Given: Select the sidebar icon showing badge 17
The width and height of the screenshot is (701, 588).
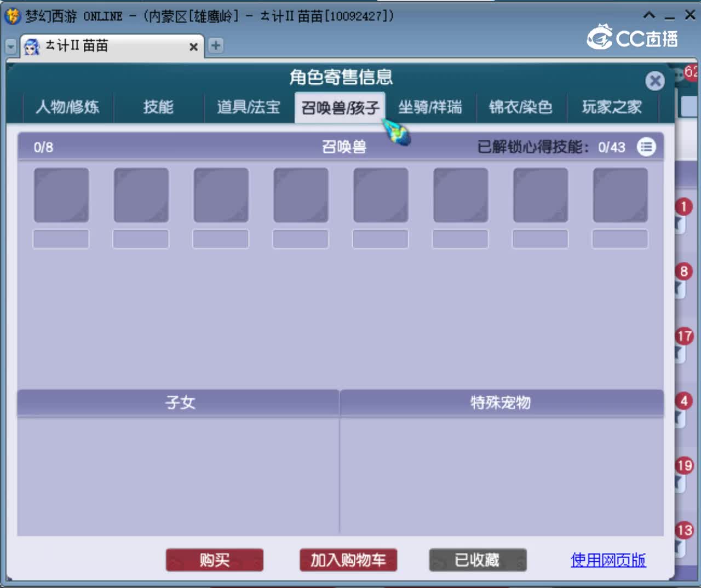Looking at the screenshot, I should (683, 336).
